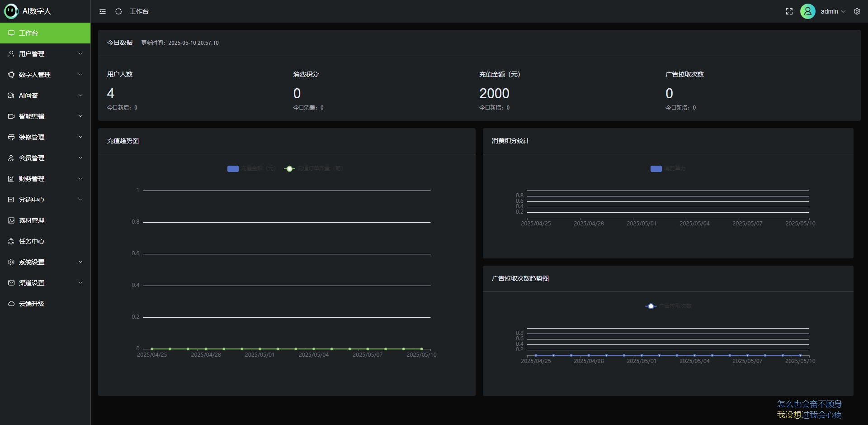Screen dimensions: 868x425
Task: Click the 2025/05/10 data point on 充值趋势图
Action: coord(421,349)
